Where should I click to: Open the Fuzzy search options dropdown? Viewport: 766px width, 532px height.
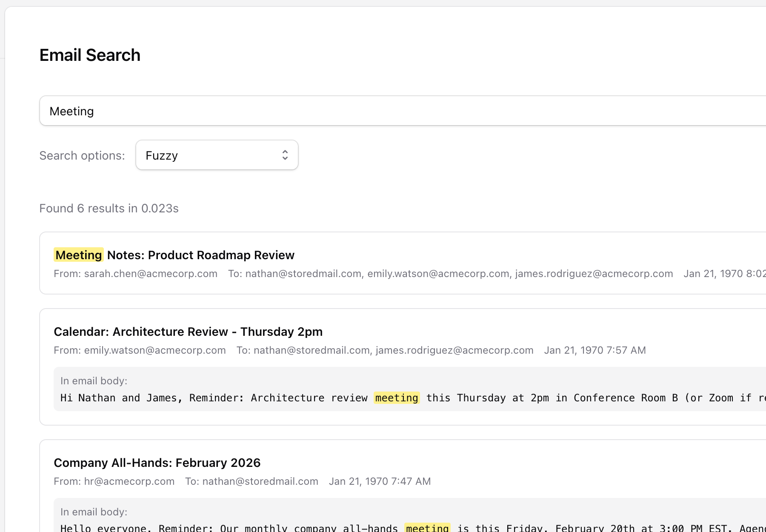[217, 155]
